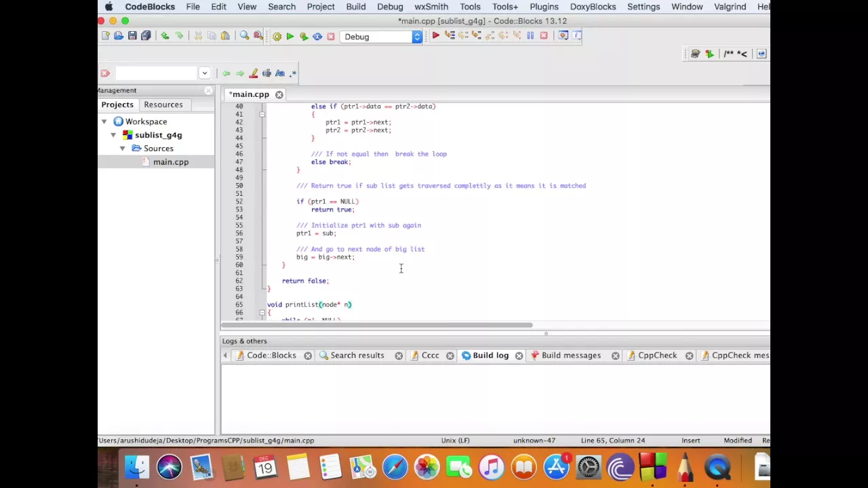Save the file using the floppy icon
868x488 pixels.
click(x=132, y=36)
